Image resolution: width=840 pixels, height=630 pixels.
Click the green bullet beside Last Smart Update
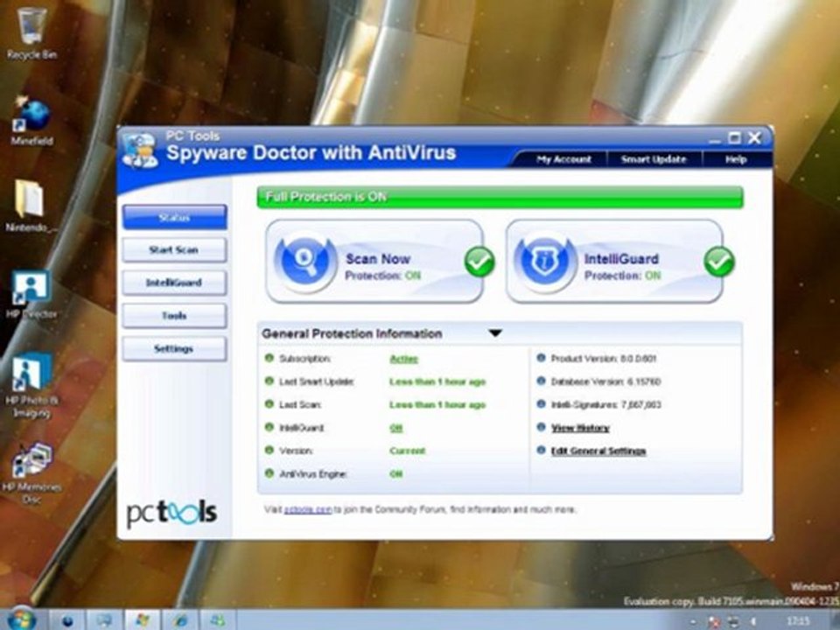coord(269,381)
